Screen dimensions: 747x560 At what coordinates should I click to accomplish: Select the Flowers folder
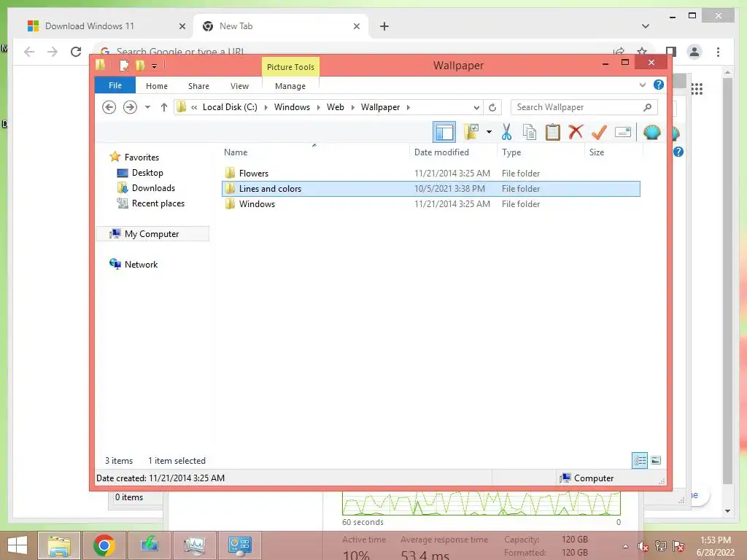point(430,174)
